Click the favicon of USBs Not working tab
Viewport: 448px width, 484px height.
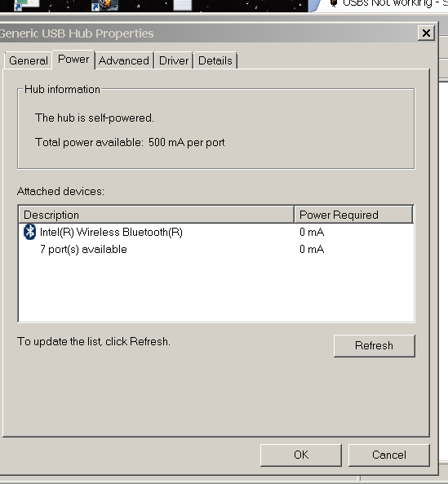(333, 3)
